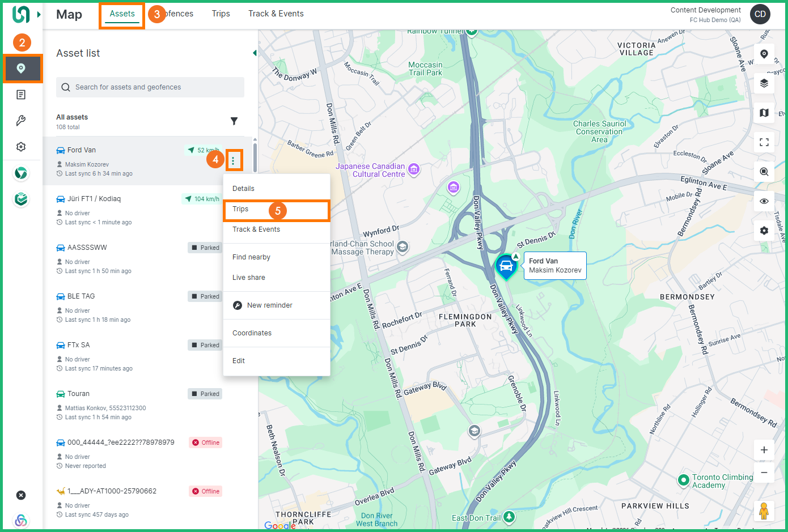Toggle map visibility eye icon
788x532 pixels.
tap(764, 201)
